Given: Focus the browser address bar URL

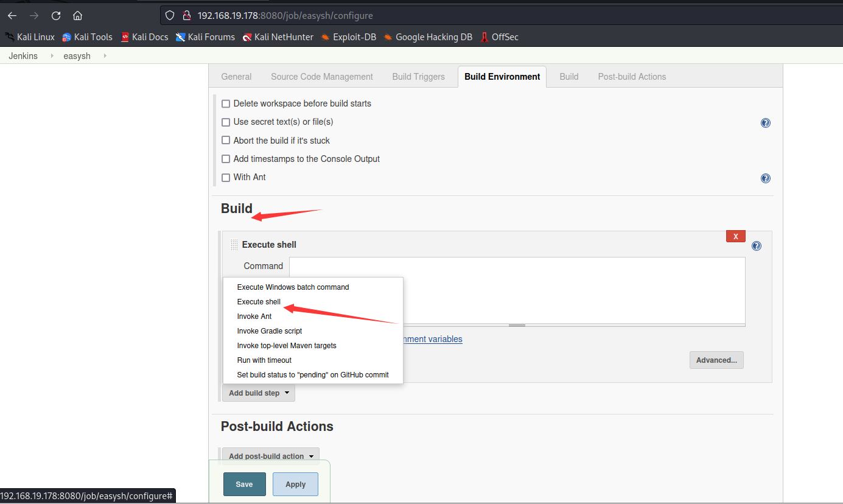Looking at the screenshot, I should (285, 16).
